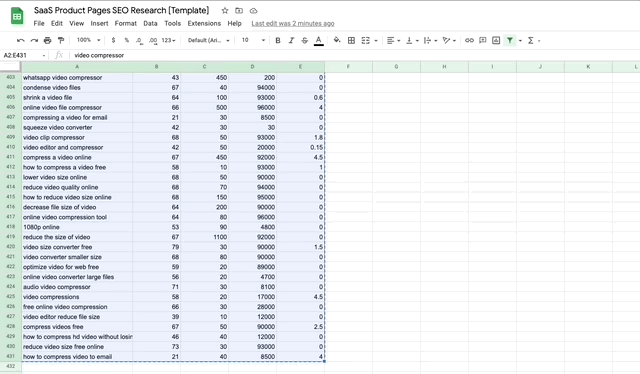Click the insert chart icon

496,40
